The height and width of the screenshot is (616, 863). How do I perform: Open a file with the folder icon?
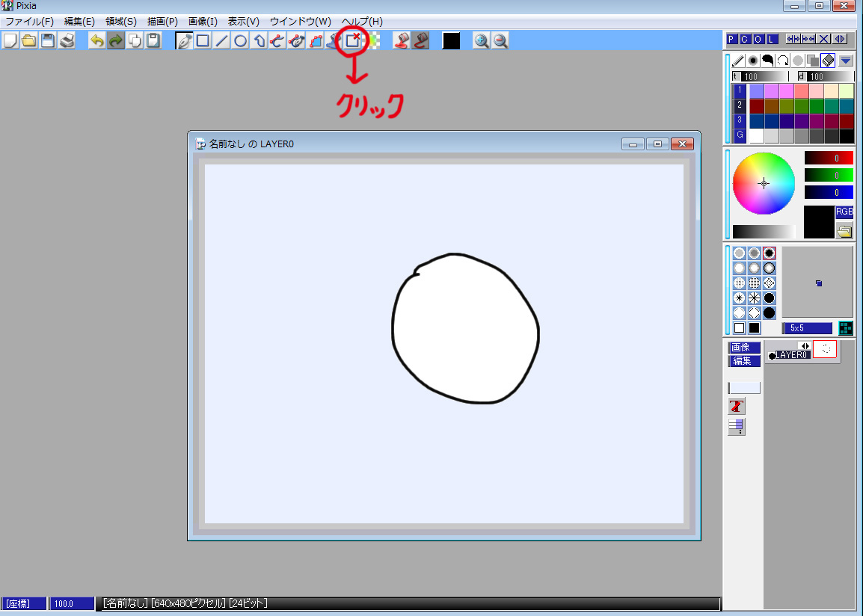coord(29,40)
